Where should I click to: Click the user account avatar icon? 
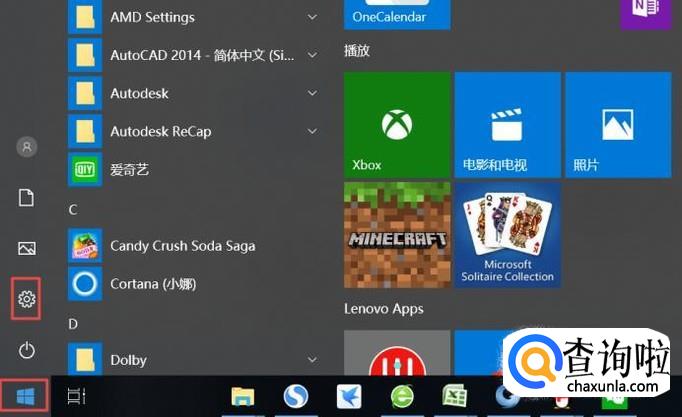[x=27, y=147]
